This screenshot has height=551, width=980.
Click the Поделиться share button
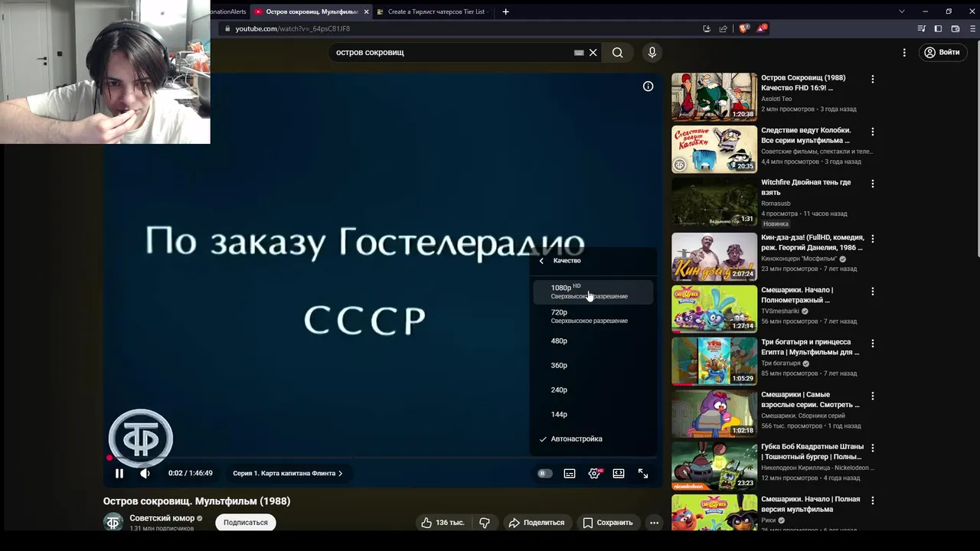click(x=537, y=523)
